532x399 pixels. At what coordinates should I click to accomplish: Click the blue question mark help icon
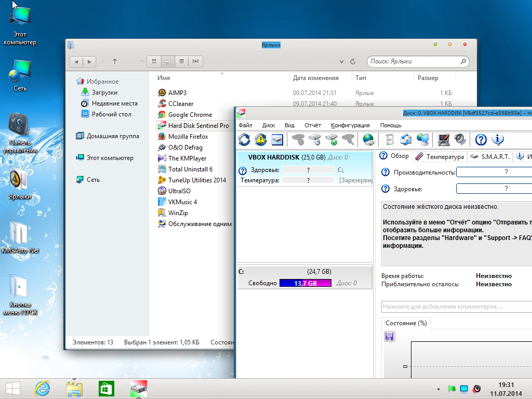(481, 139)
